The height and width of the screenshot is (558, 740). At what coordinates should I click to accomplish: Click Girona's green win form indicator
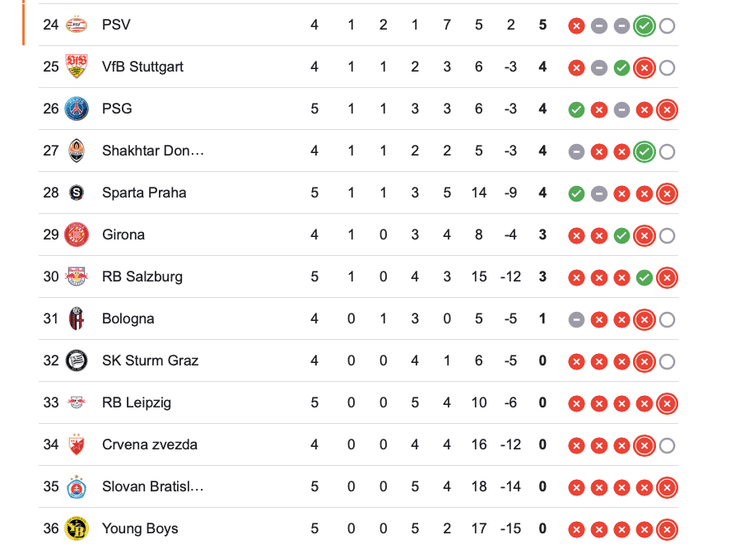(x=622, y=235)
